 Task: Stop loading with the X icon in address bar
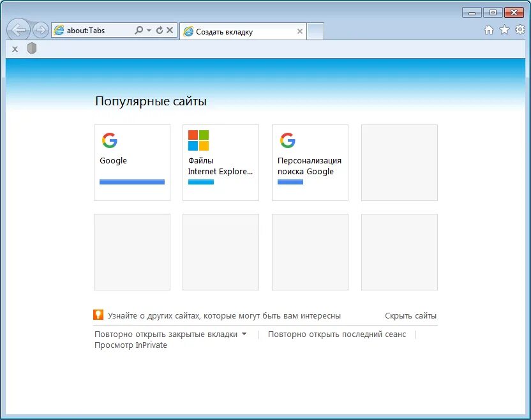point(170,30)
